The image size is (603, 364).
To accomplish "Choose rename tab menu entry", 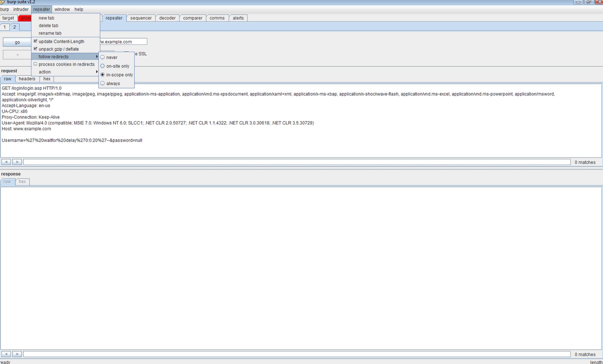I will [x=66, y=33].
